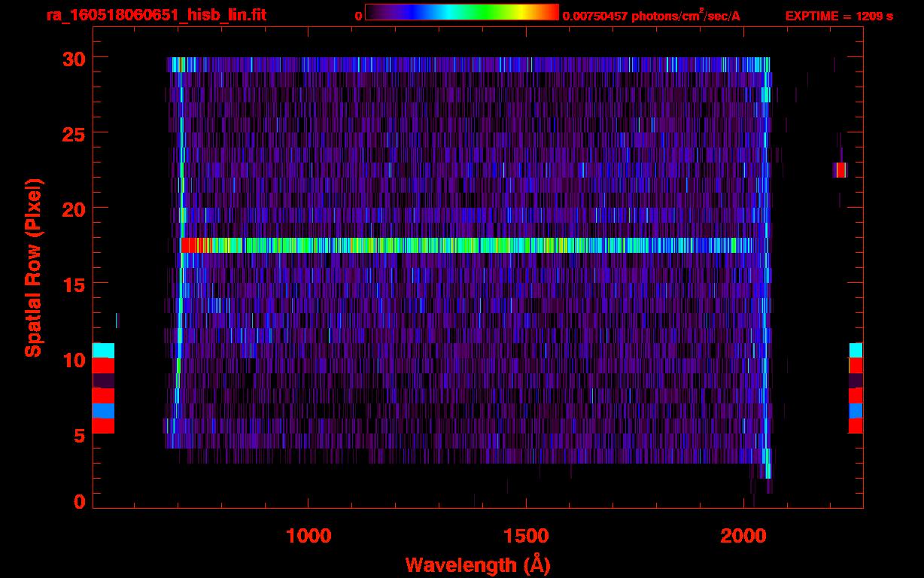Click the cyan block on the left edge
924x578 pixels.
coord(103,350)
